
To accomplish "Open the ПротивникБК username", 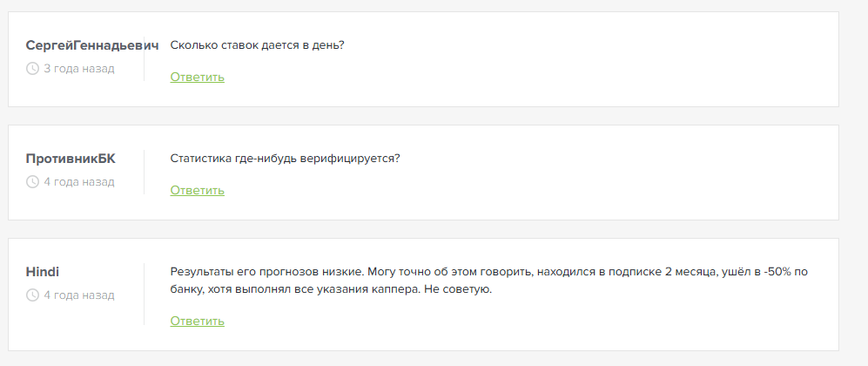I will click(x=71, y=159).
